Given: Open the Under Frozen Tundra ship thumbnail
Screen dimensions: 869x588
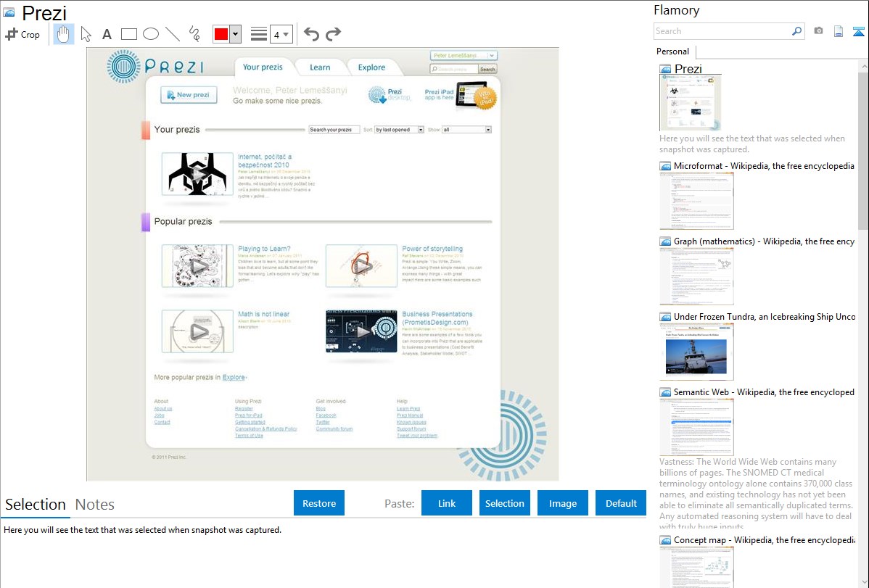Looking at the screenshot, I should pyautogui.click(x=696, y=352).
